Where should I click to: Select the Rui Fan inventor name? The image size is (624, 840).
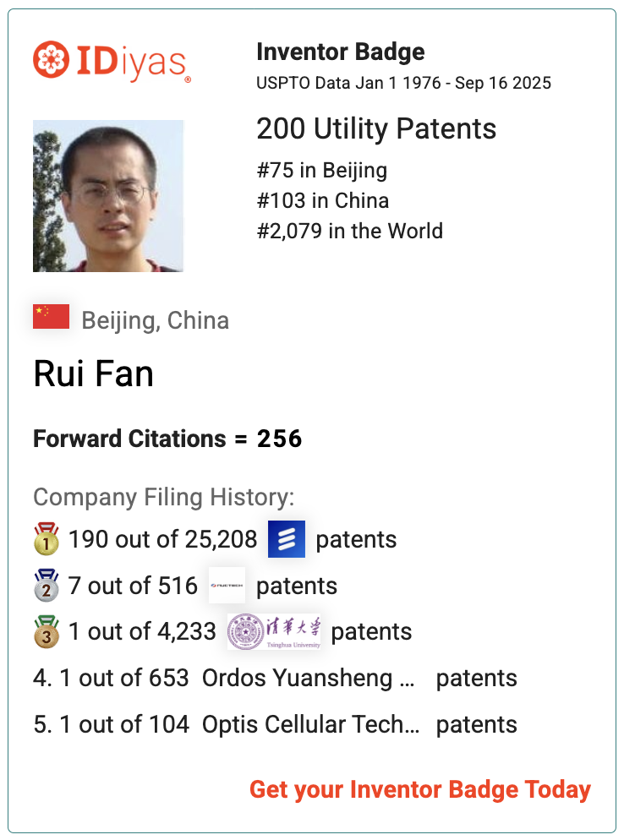pyautogui.click(x=94, y=374)
